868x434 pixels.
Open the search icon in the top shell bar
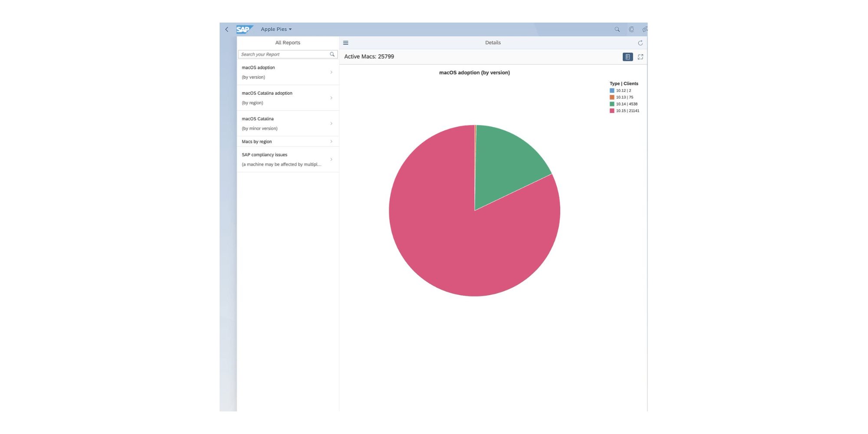click(616, 29)
